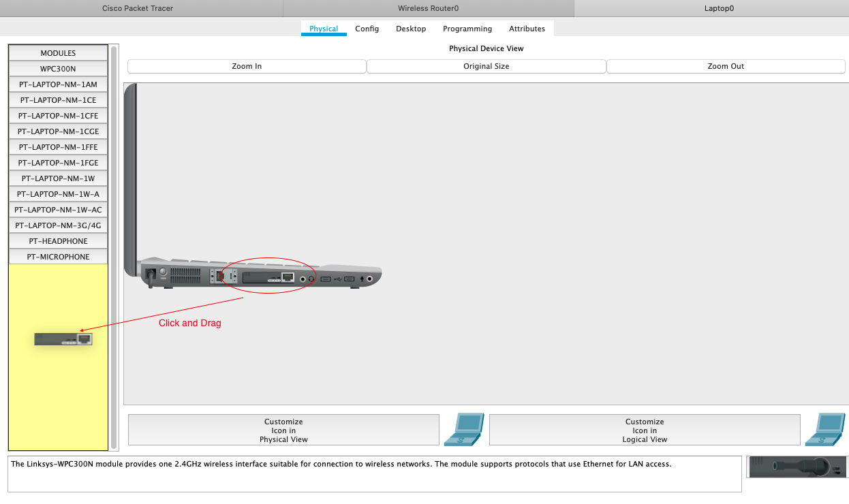Select the PT-LAPTOP-NM-1FFE module
849x504 pixels.
pyautogui.click(x=58, y=147)
